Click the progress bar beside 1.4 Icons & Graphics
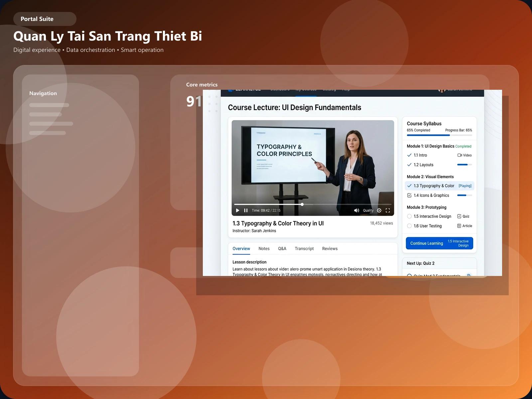 coord(465,196)
